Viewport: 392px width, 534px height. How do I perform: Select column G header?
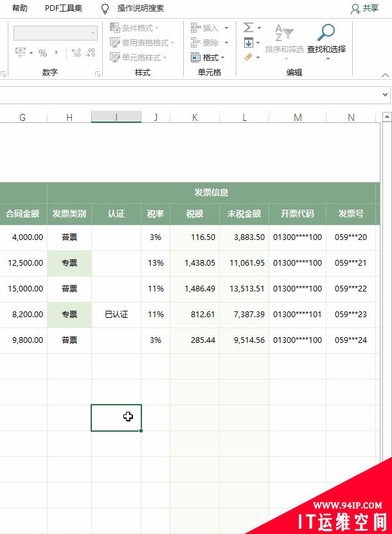tap(22, 118)
